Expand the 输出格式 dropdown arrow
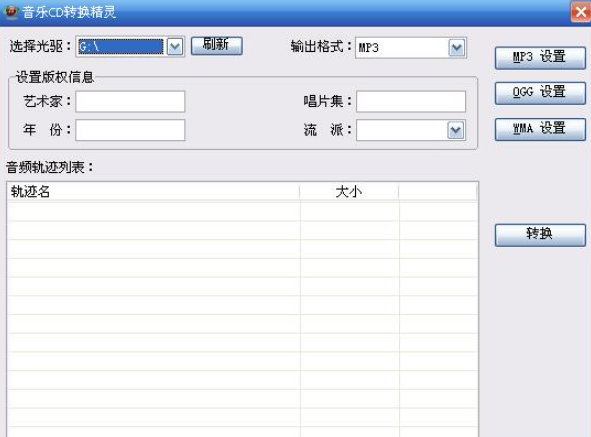The width and height of the screenshot is (591, 437). pos(456,48)
